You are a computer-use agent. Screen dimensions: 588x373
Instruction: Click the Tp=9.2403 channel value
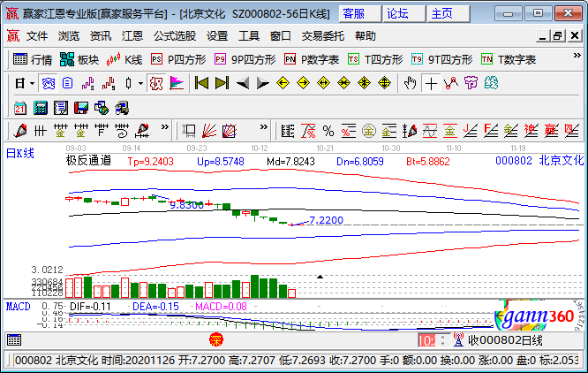pos(150,162)
